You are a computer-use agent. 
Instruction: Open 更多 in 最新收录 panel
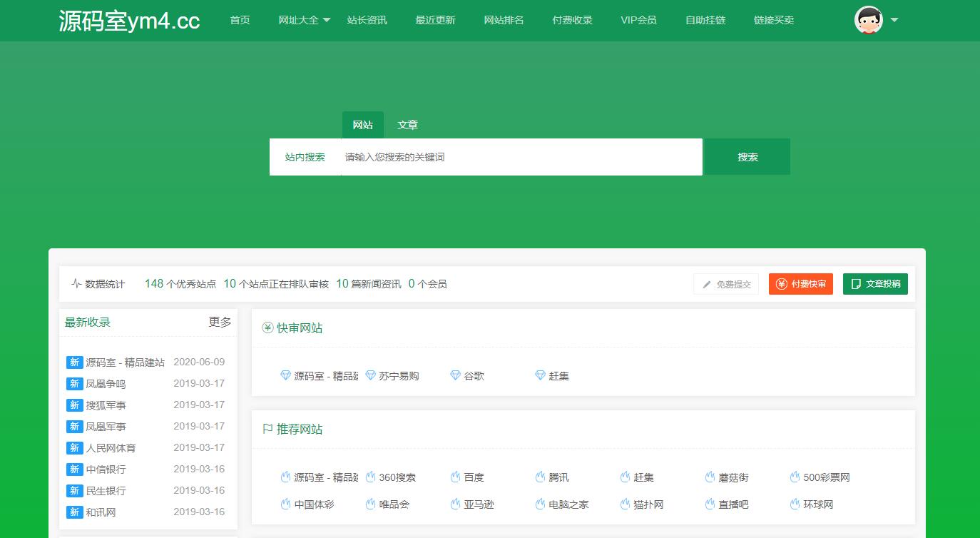pyautogui.click(x=220, y=322)
